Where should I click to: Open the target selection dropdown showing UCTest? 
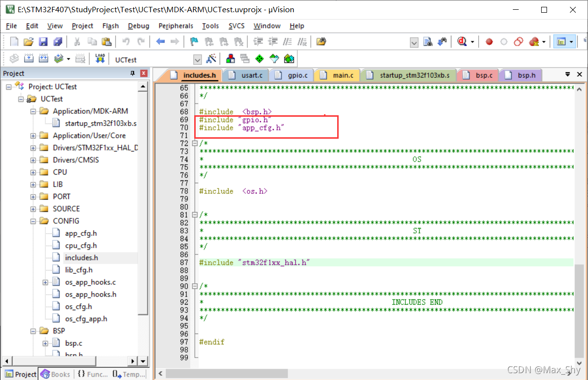198,60
